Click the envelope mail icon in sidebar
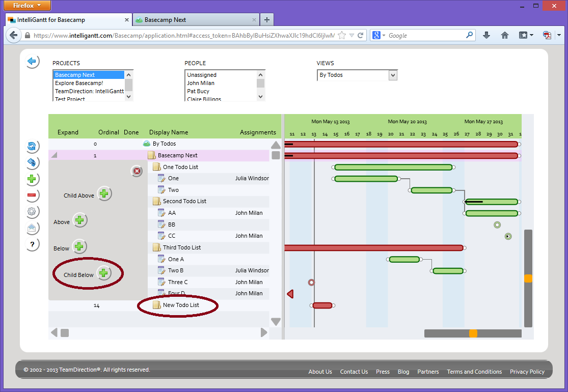 [32, 228]
